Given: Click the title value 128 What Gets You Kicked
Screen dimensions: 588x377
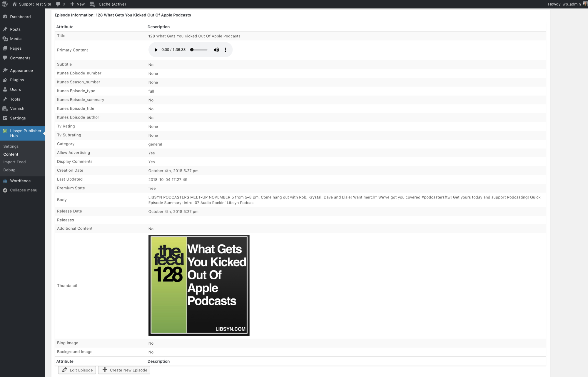Looking at the screenshot, I should pos(194,36).
